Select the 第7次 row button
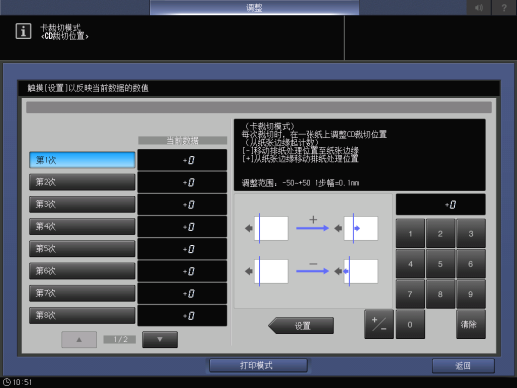This screenshot has height=388, width=517. coord(82,293)
